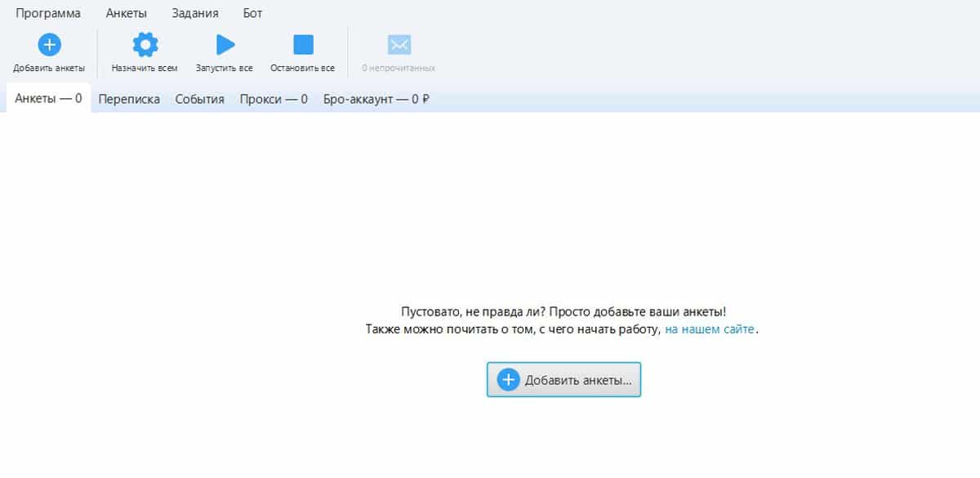Go to the 'Прокси — 0' tab

tap(274, 99)
